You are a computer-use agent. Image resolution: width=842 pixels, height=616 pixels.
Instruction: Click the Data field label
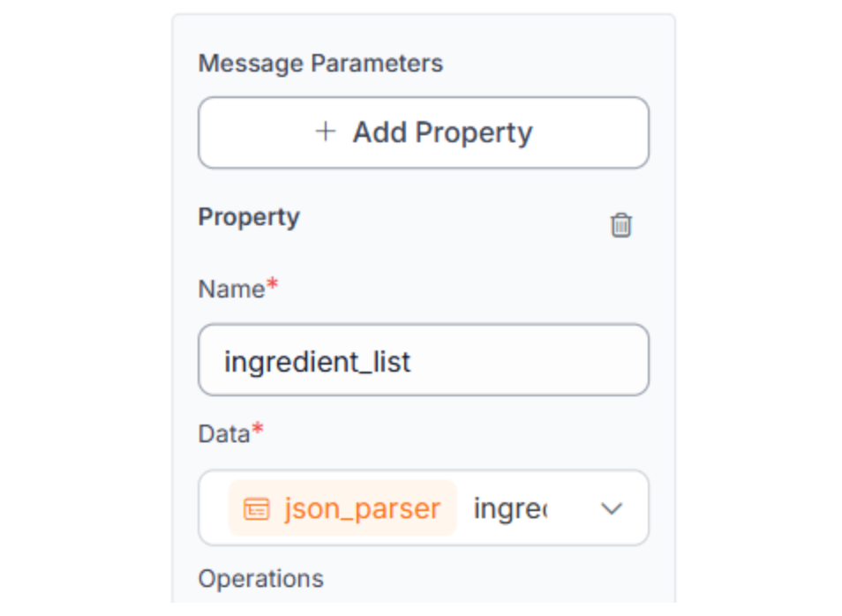(224, 433)
